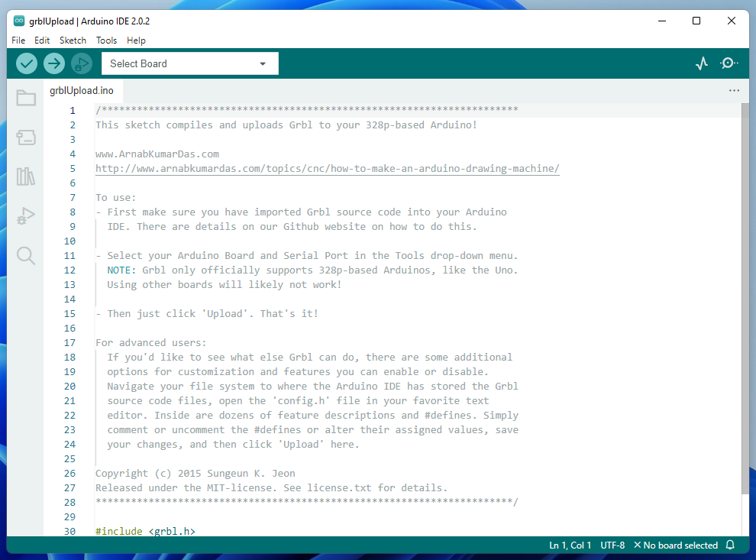Open the Boards Manager sidebar icon
This screenshot has height=560, width=756.
point(26,138)
